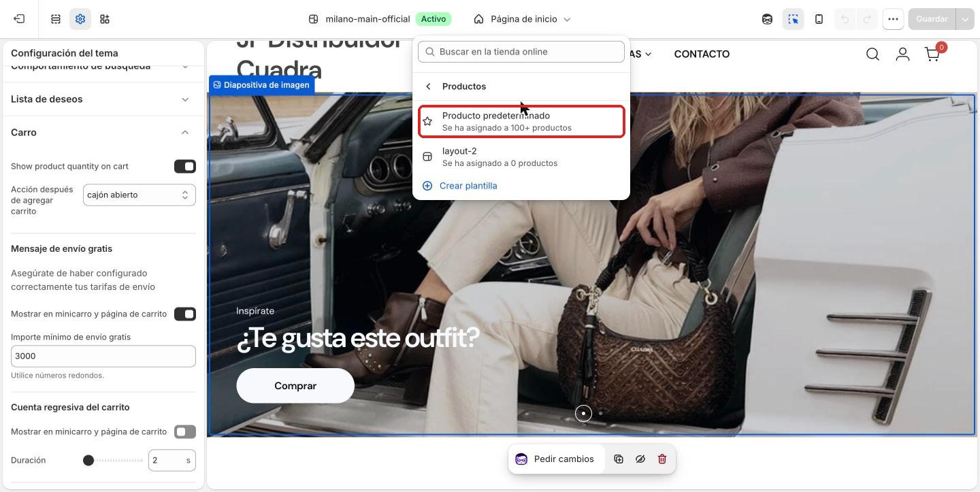This screenshot has height=492, width=980.
Task: Expand the Lista de deseos section
Action: tap(103, 99)
